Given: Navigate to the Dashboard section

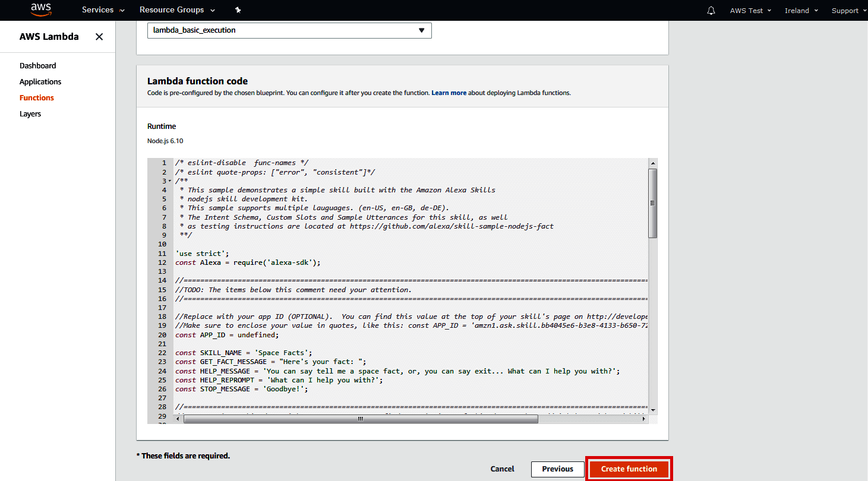Looking at the screenshot, I should [37, 65].
